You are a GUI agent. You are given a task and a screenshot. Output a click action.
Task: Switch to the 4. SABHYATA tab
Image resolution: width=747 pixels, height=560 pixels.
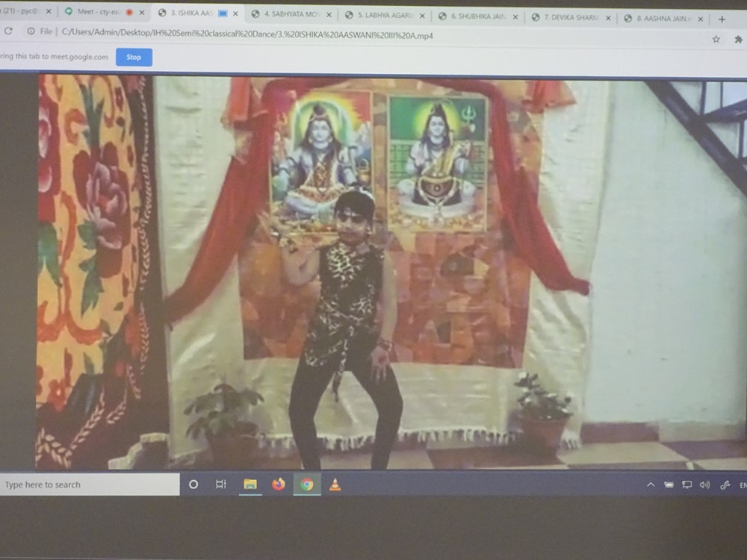point(291,14)
